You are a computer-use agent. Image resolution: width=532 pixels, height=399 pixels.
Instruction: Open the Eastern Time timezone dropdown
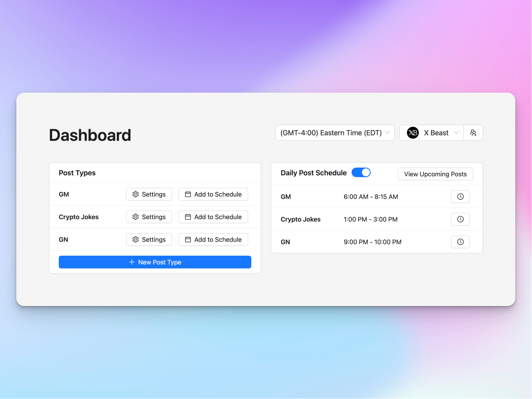(x=335, y=133)
